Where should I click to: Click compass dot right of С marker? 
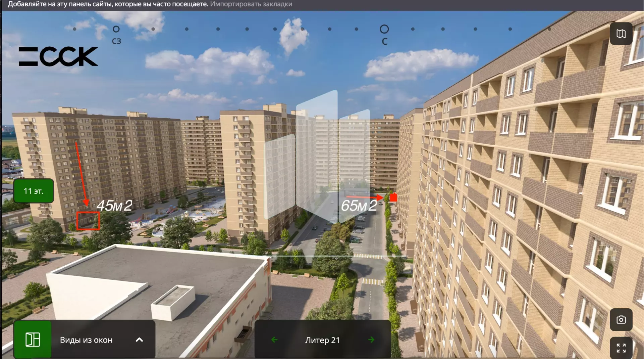(x=413, y=29)
